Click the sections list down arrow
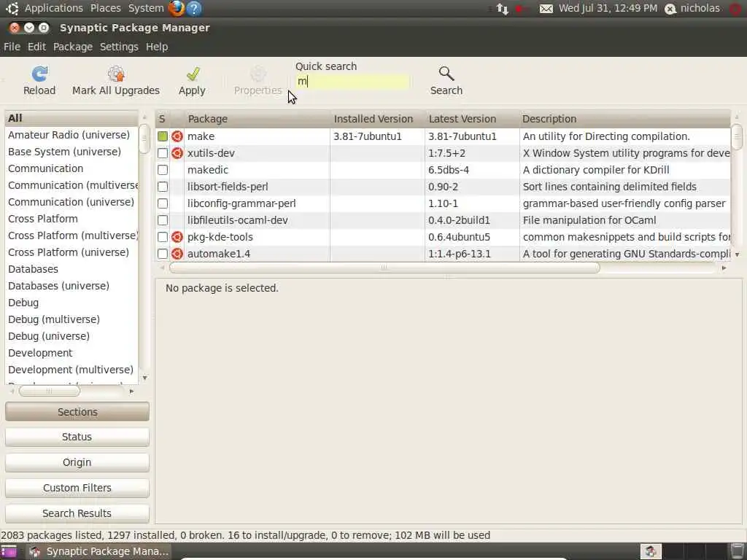Screen dimensions: 747x560 (144, 378)
